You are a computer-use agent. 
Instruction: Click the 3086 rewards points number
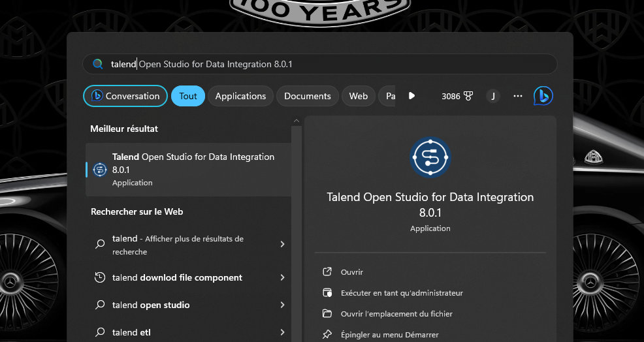(x=451, y=96)
